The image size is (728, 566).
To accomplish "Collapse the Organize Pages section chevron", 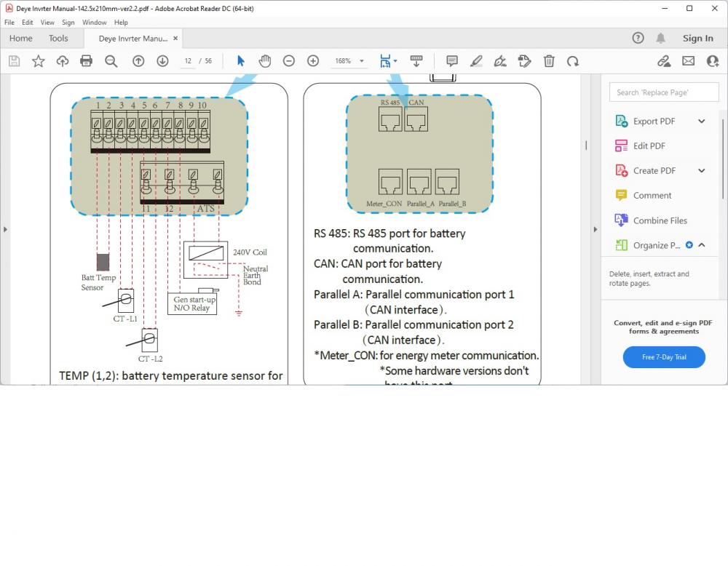I will coord(702,245).
